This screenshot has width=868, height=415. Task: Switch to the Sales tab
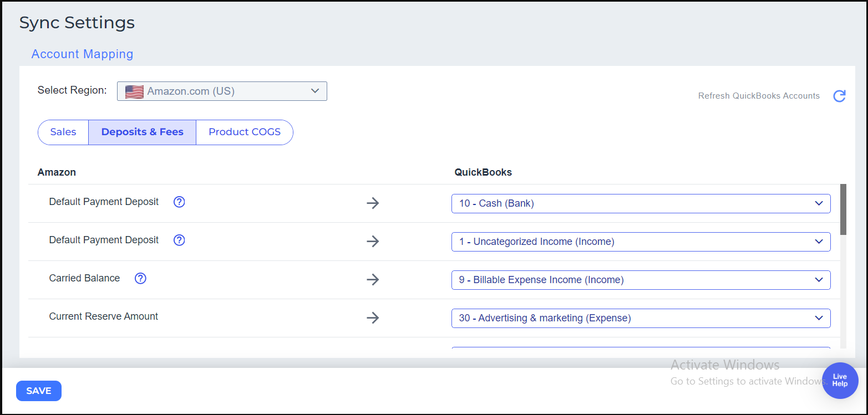pos(63,132)
